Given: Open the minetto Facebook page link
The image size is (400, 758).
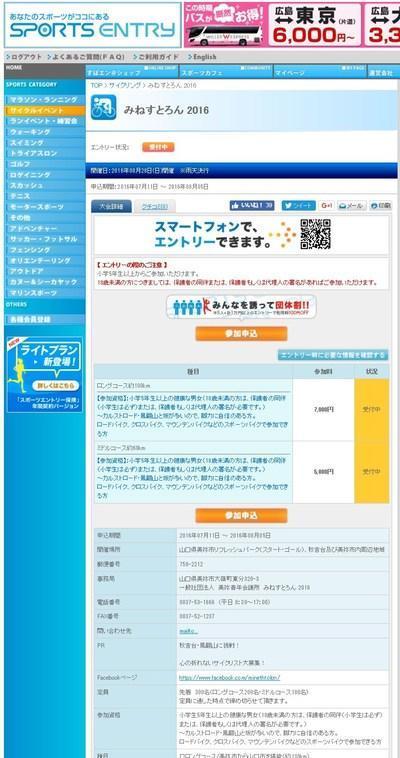Looking at the screenshot, I should pyautogui.click(x=229, y=678).
